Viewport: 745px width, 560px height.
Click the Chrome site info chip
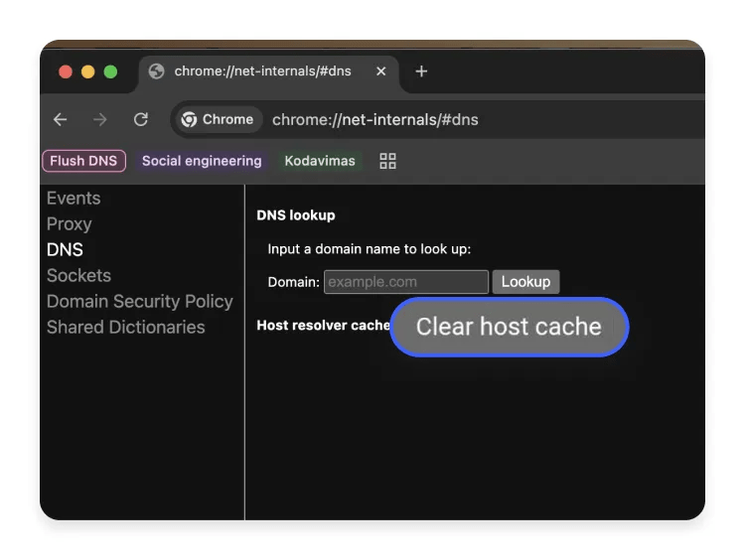(x=218, y=119)
